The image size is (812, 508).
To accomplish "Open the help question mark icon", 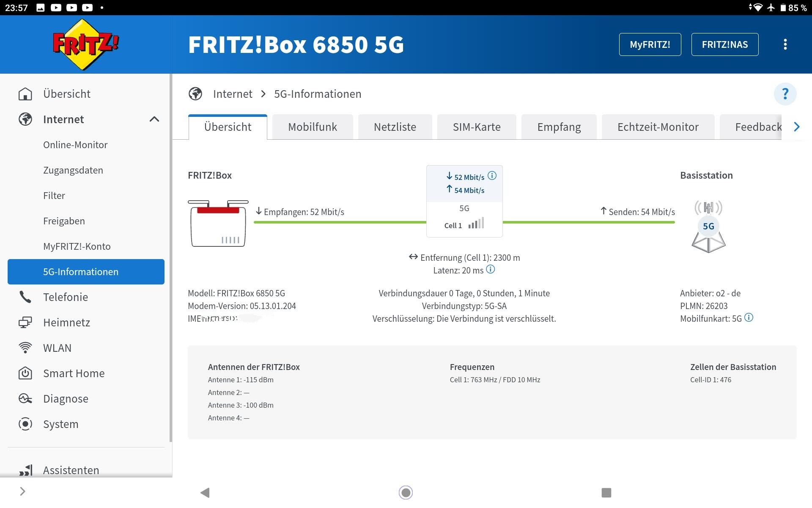I will coord(785,94).
